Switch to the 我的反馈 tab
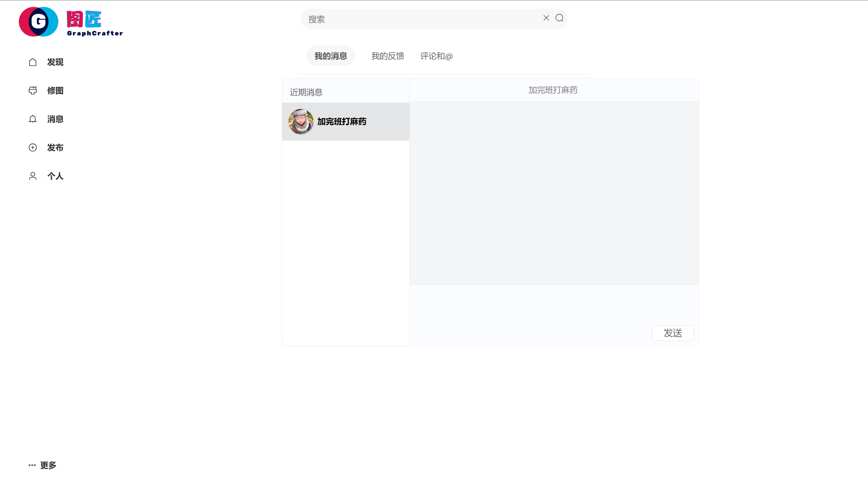The height and width of the screenshot is (483, 868). click(387, 56)
